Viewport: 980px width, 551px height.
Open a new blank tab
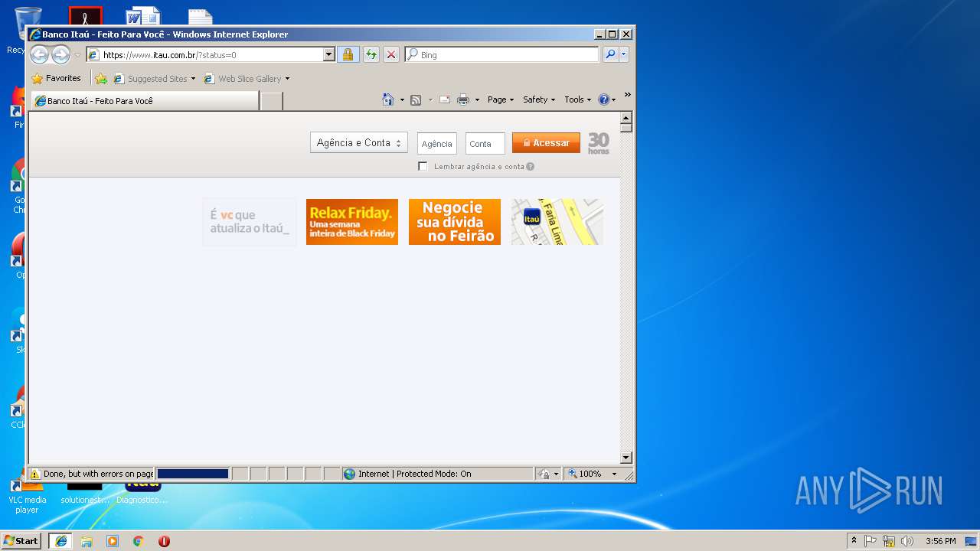click(271, 101)
